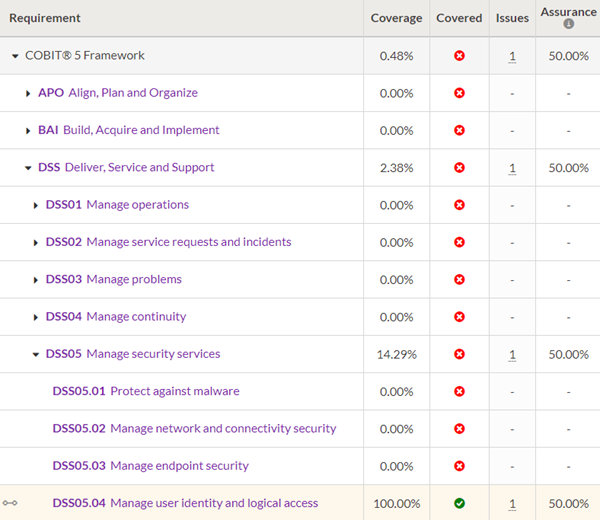Open DSS01 Manage operations link
The width and height of the screenshot is (600, 520).
(117, 205)
